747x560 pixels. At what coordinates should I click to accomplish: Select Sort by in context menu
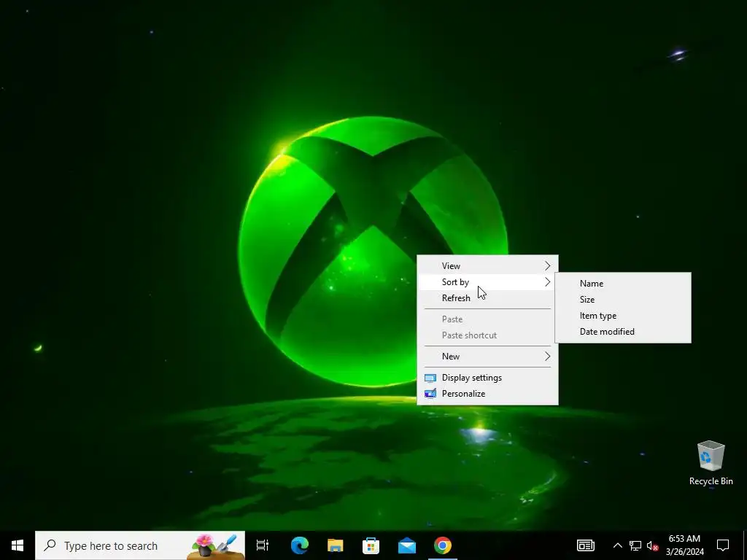click(x=487, y=282)
